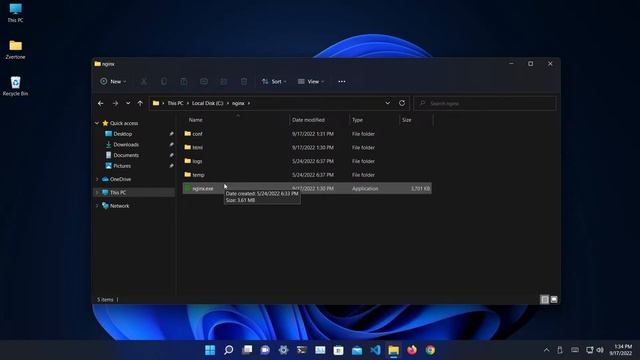Click Local Disk (C:) in address path
640x360 pixels.
click(207, 103)
